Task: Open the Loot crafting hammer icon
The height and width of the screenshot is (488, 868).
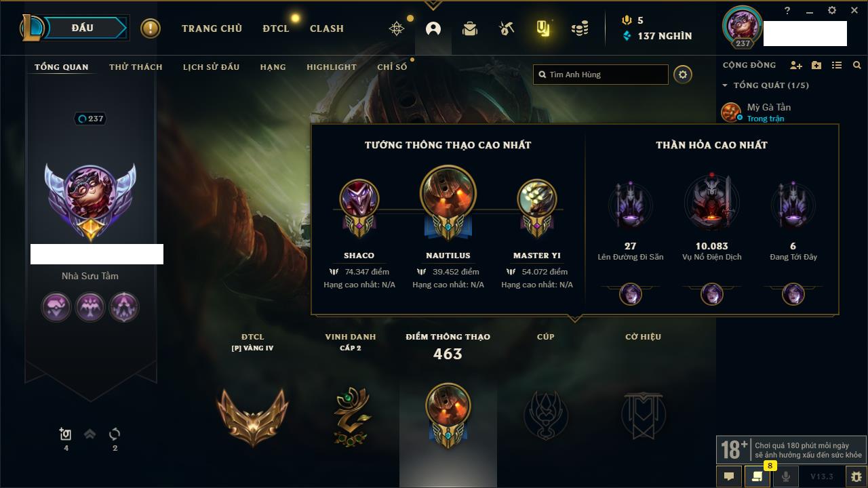Action: click(x=507, y=28)
